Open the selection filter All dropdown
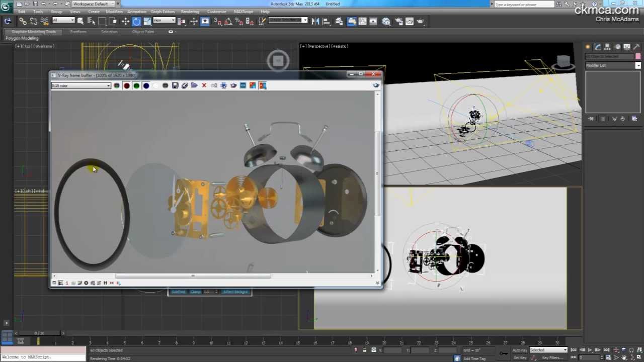The width and height of the screenshot is (644, 362). [x=63, y=20]
